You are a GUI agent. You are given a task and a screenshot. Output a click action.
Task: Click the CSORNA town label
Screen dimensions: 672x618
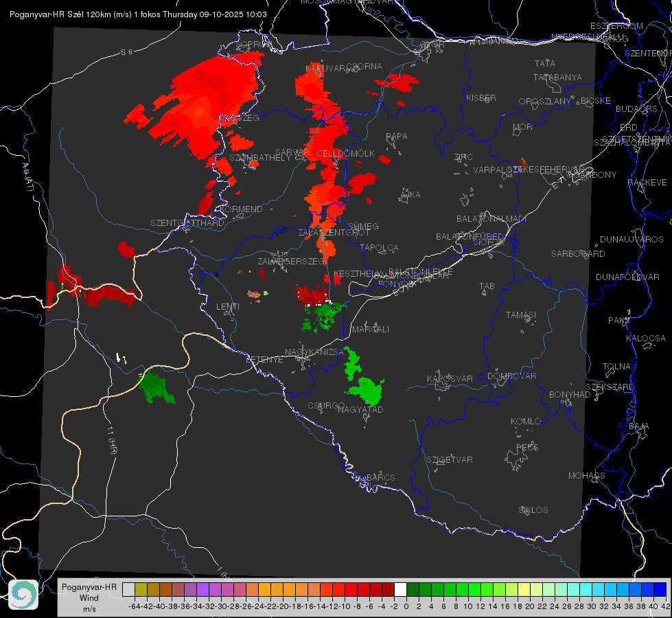[x=364, y=67]
